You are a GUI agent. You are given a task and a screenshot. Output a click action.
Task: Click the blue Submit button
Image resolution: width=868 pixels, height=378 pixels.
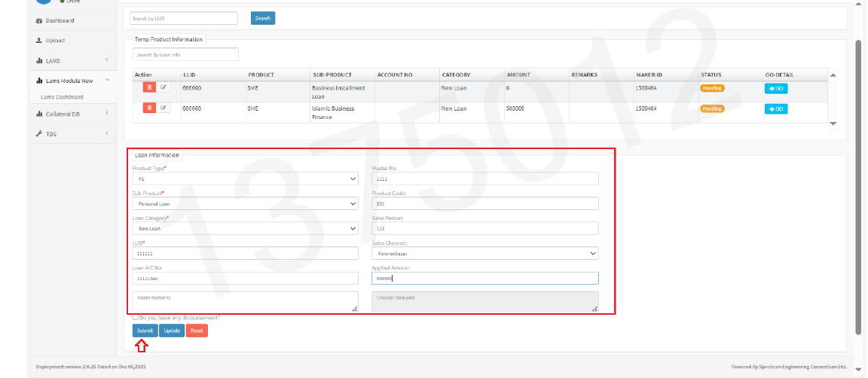pos(145,331)
